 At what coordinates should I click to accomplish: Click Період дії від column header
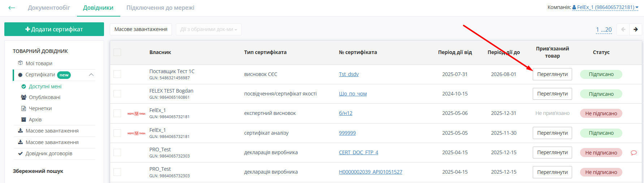(455, 52)
